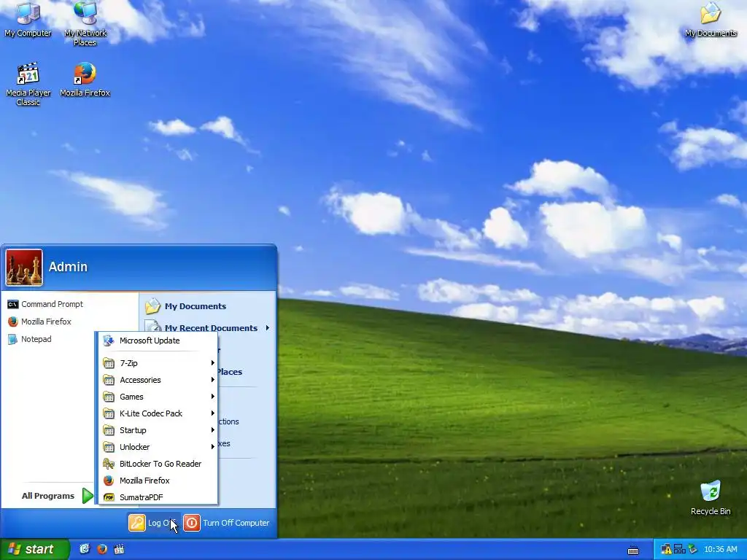Open the Accessories program folder
This screenshot has width=747, height=560.
click(158, 380)
